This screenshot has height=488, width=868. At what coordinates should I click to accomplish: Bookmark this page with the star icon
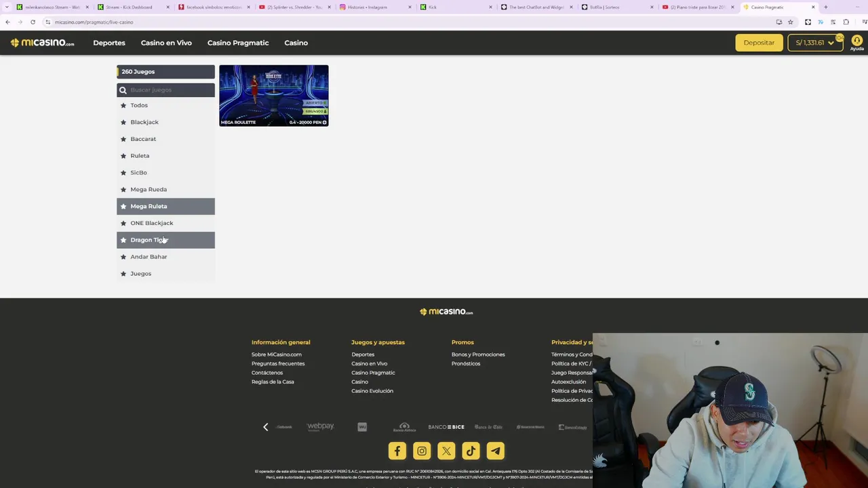(790, 22)
